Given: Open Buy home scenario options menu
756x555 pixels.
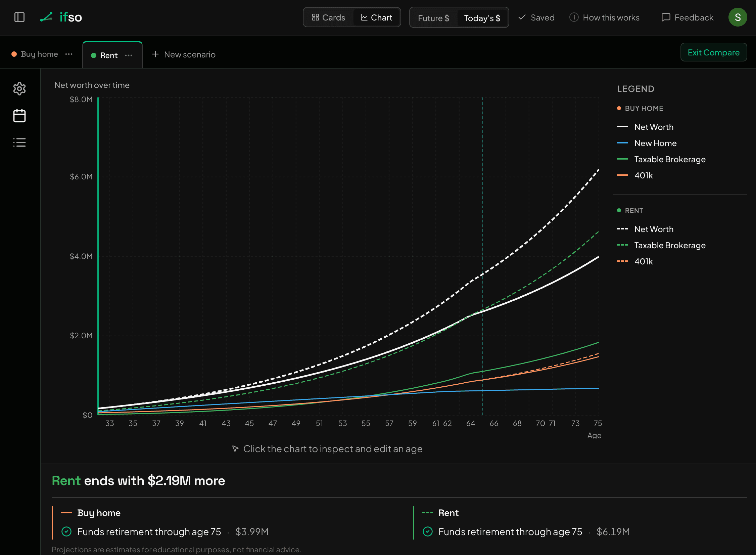Looking at the screenshot, I should (x=69, y=54).
